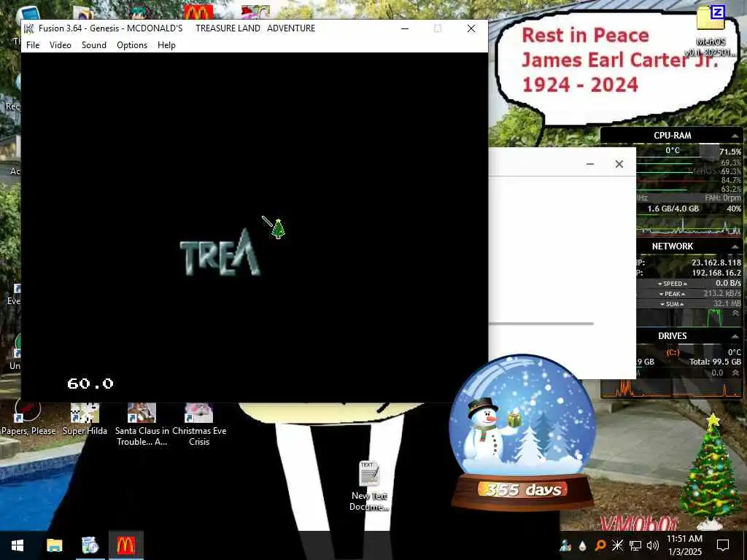
Task: Click the (C:) drive label
Action: [673, 352]
